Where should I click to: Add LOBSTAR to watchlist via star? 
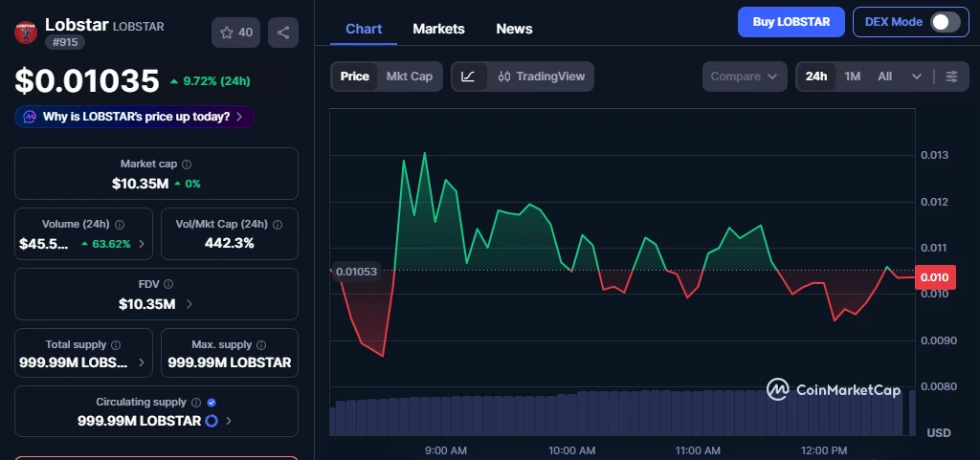(x=235, y=33)
